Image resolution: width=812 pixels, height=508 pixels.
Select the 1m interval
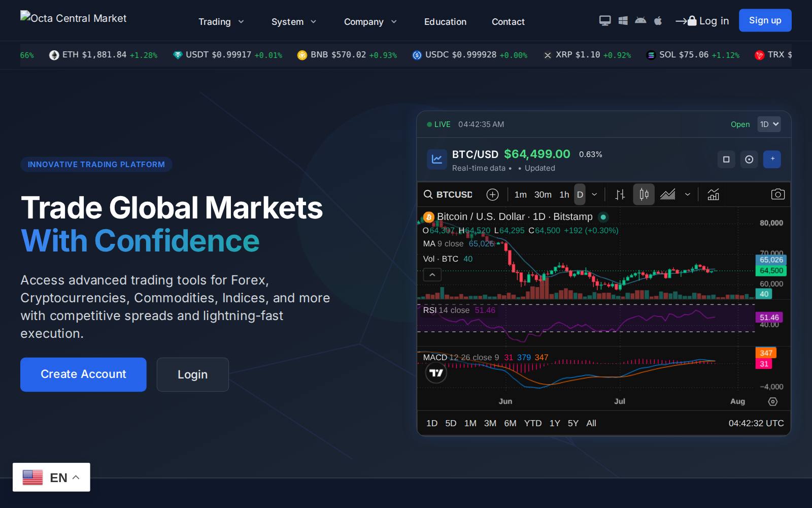[520, 195]
